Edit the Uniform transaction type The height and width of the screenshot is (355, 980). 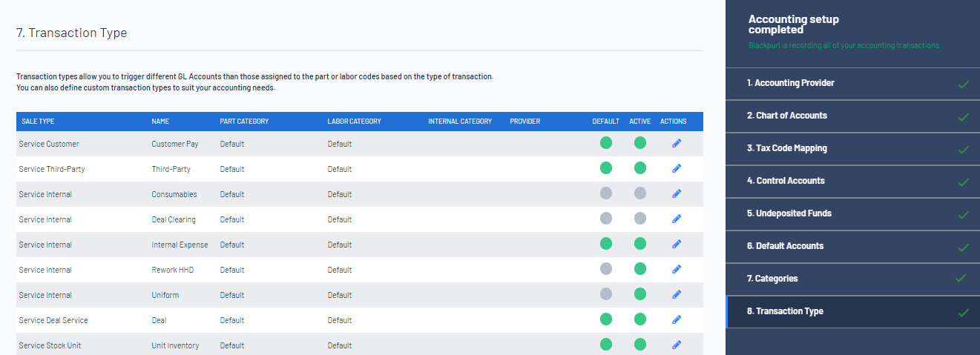(677, 294)
